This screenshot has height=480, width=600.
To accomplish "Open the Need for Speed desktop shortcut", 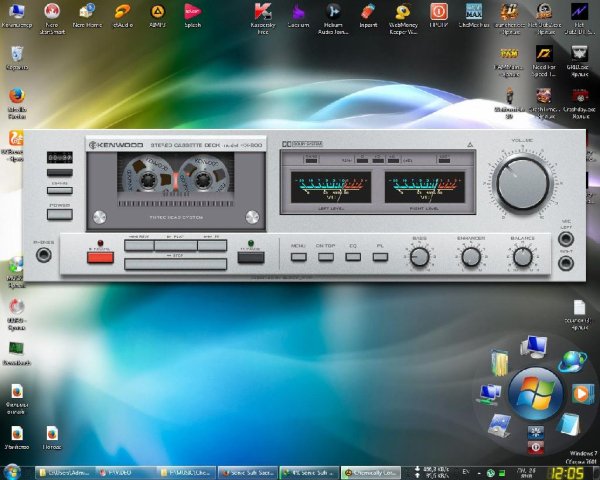I will (x=544, y=61).
